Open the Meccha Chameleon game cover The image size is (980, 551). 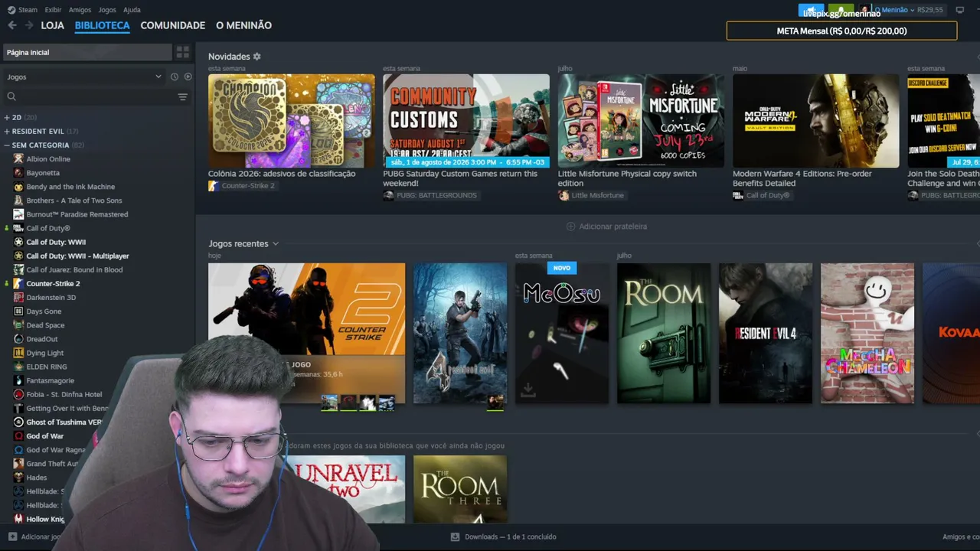[x=867, y=333]
